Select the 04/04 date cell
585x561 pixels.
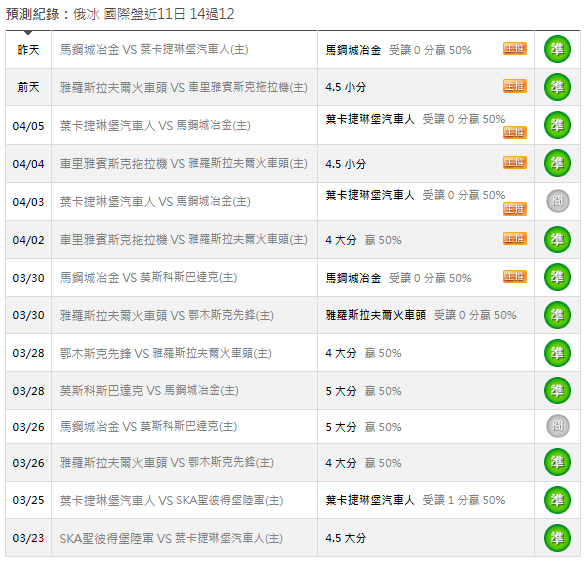[28, 164]
